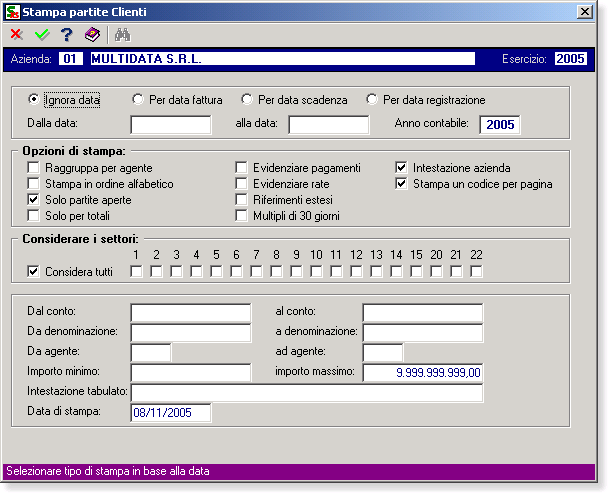
Task: Confirm with the green checkmark icon
Action: pyautogui.click(x=42, y=35)
